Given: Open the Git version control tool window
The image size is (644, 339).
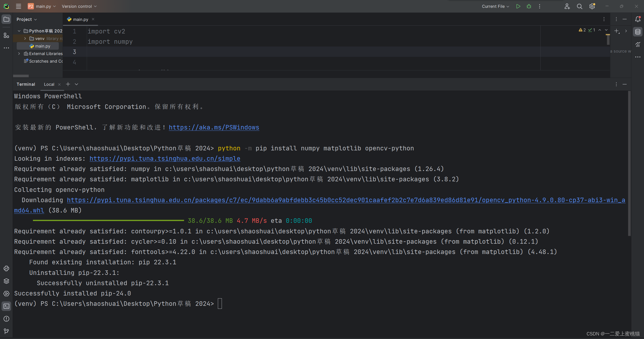Looking at the screenshot, I should point(6,331).
